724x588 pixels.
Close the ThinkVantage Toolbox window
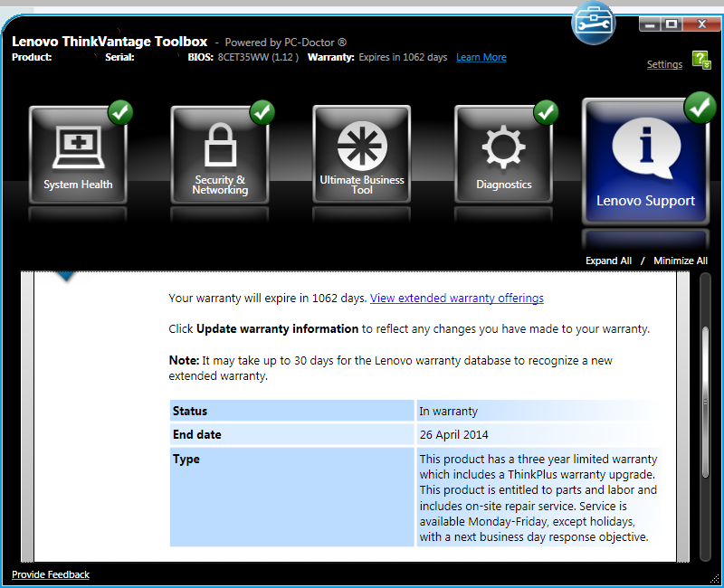pos(701,24)
